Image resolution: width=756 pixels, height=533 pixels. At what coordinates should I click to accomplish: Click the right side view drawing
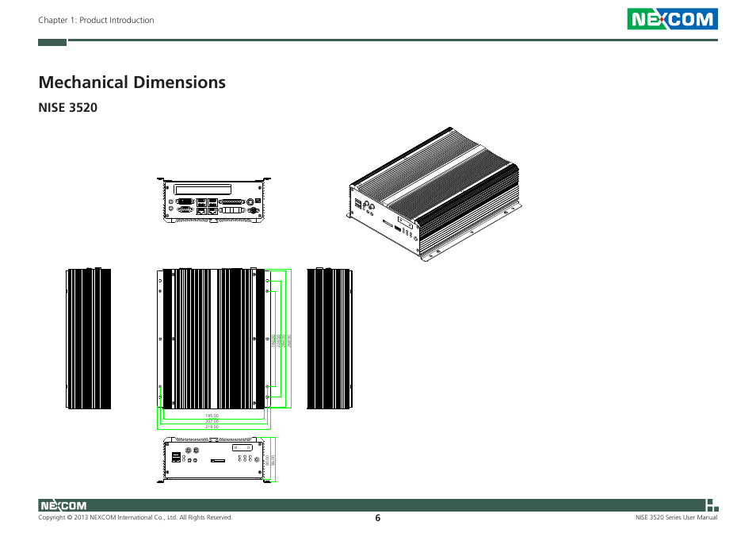pyautogui.click(x=330, y=338)
